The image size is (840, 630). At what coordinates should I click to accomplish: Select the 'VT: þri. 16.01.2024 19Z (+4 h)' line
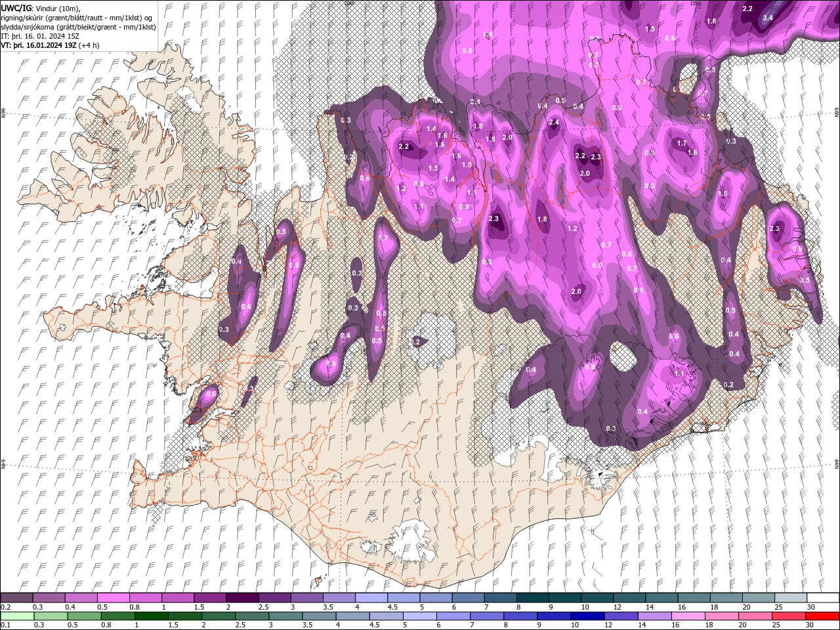(51, 45)
